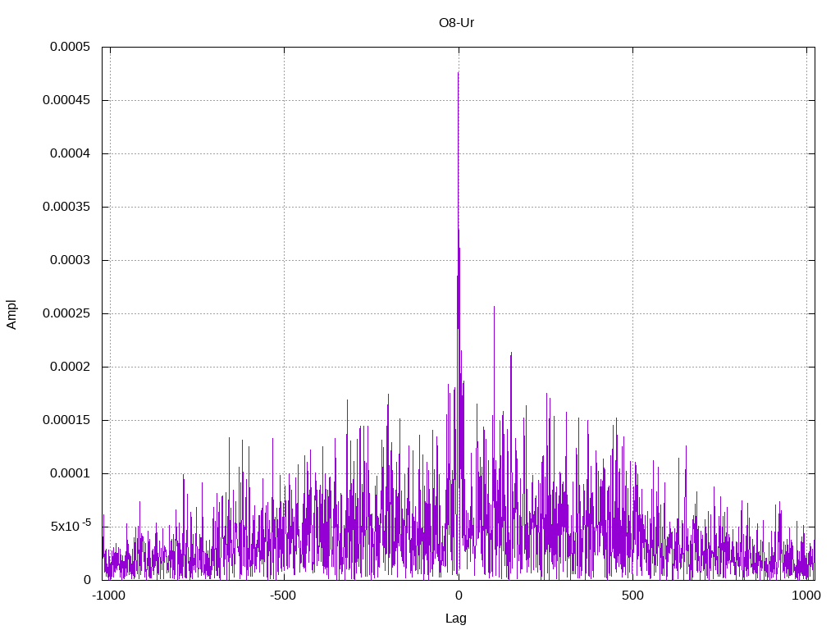840x630 pixels.
Task: Click the 500 x-axis tick label
Action: (632, 596)
